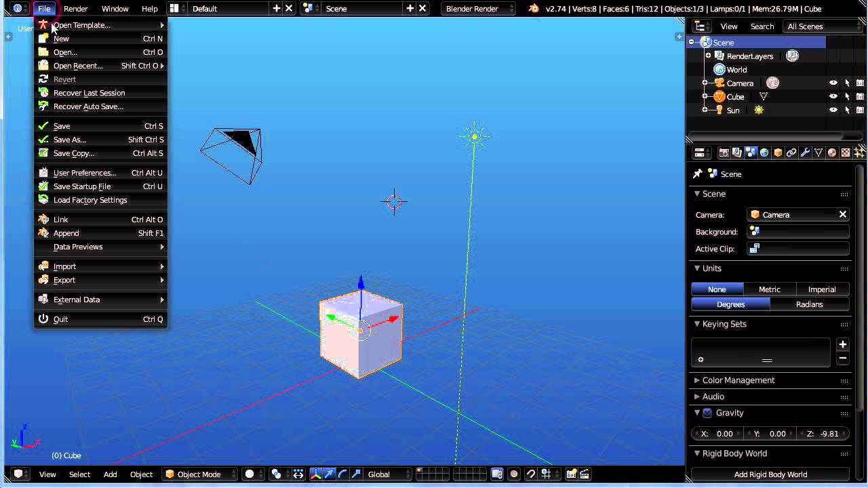Toggle the 3D manipulator axes button

tap(316, 474)
